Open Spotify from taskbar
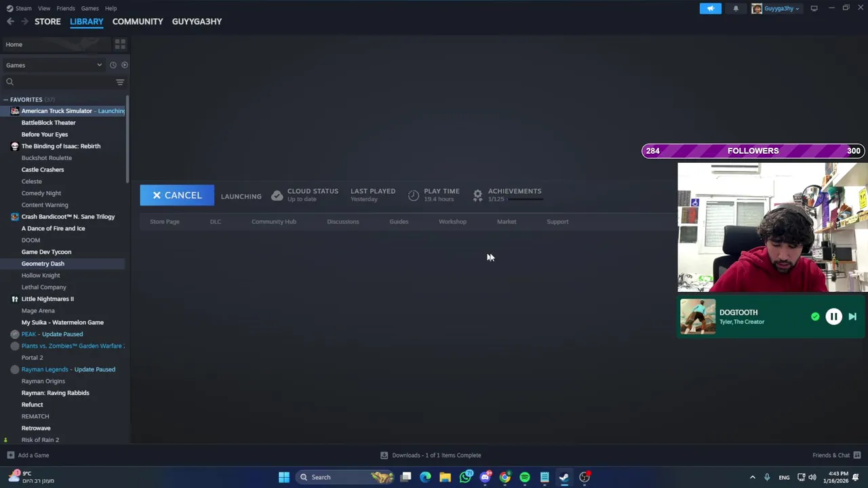This screenshot has height=488, width=868. click(525, 477)
